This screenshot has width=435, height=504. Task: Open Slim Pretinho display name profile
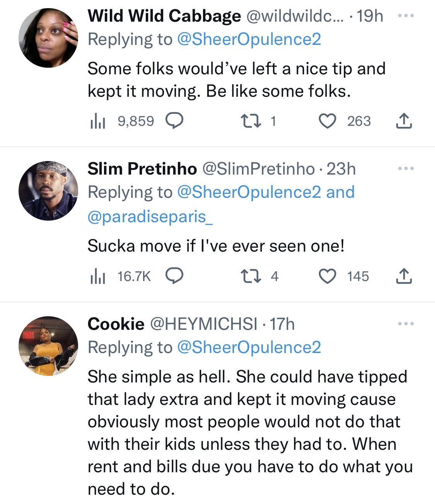142,169
